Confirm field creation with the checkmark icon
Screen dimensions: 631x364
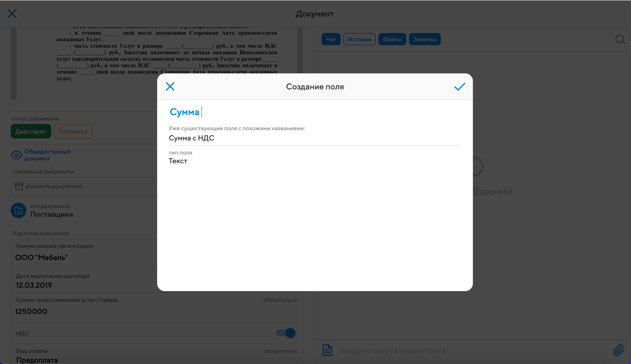(x=459, y=87)
